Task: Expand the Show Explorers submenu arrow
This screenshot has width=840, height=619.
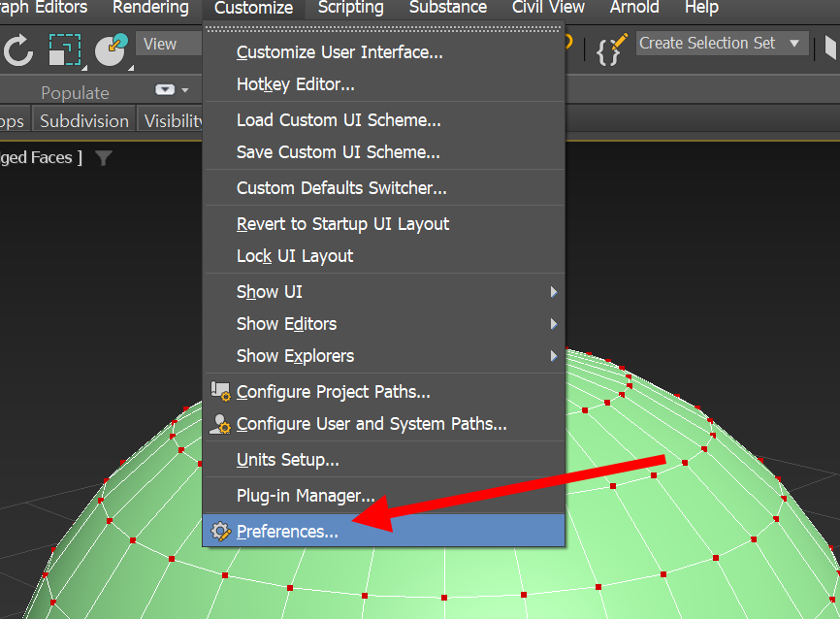Action: tap(554, 356)
